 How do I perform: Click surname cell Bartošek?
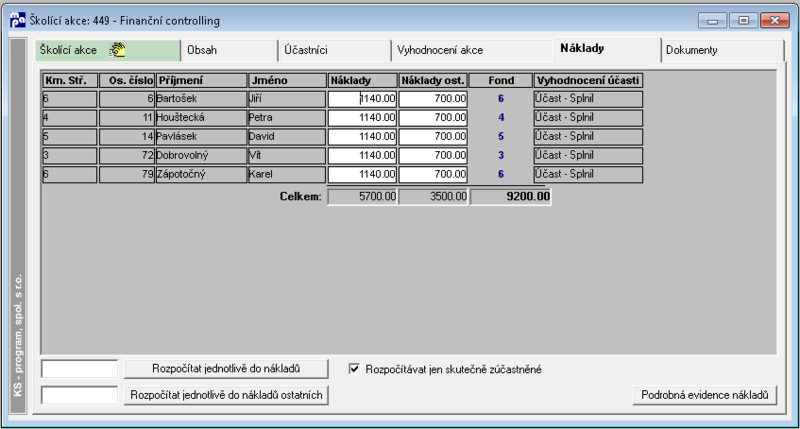(x=202, y=99)
